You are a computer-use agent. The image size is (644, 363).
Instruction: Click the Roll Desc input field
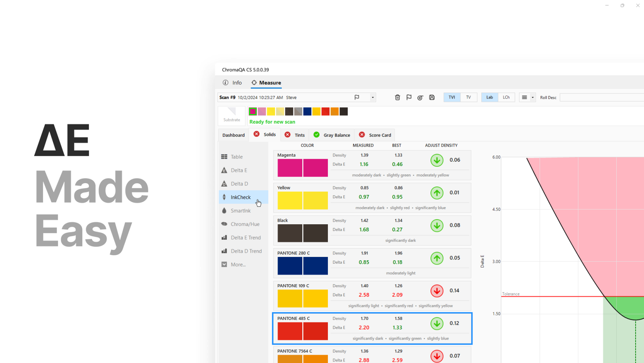point(602,98)
